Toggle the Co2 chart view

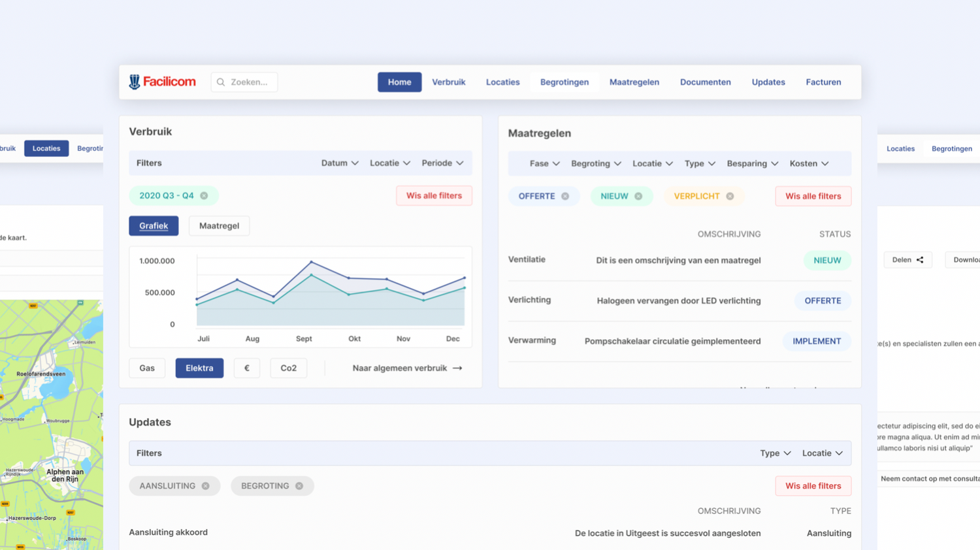pyautogui.click(x=288, y=368)
